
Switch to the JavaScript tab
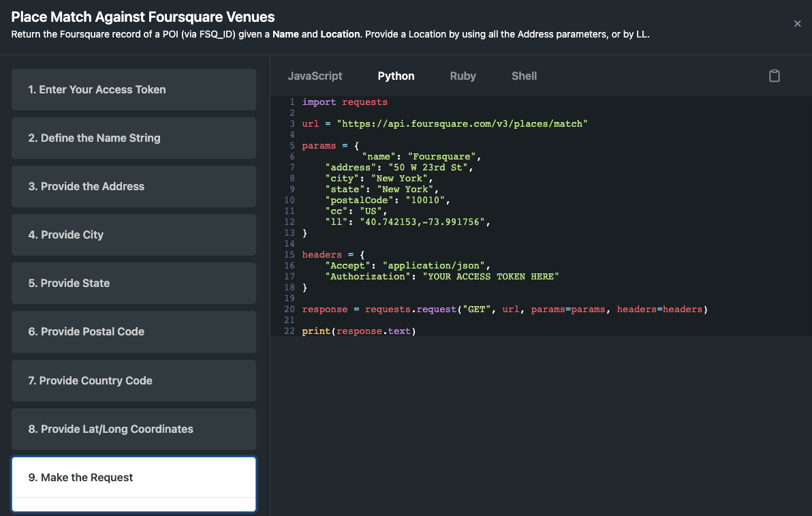coord(315,76)
